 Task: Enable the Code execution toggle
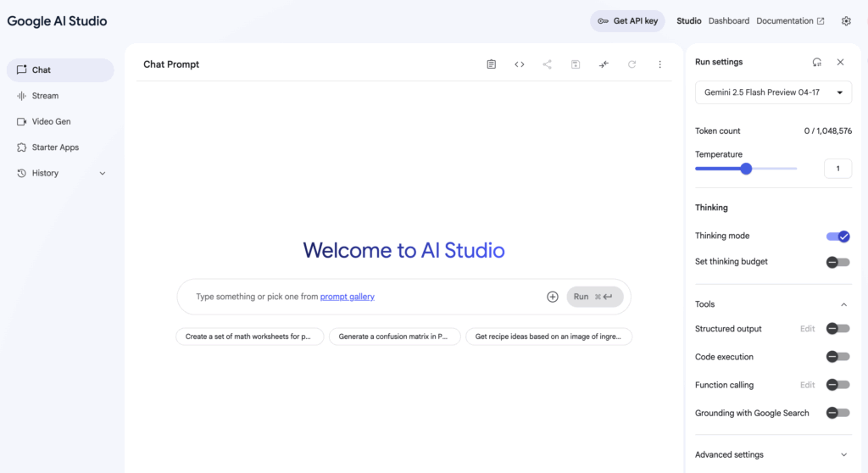coord(838,357)
